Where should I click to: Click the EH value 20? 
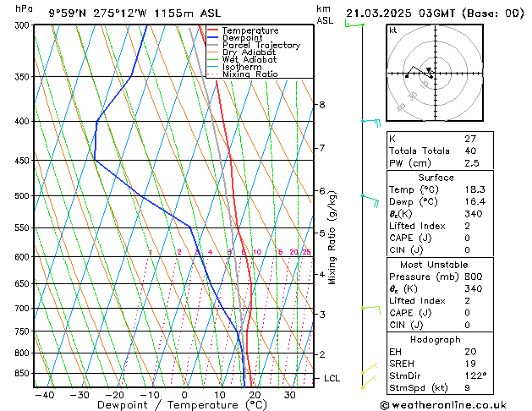tap(470, 352)
